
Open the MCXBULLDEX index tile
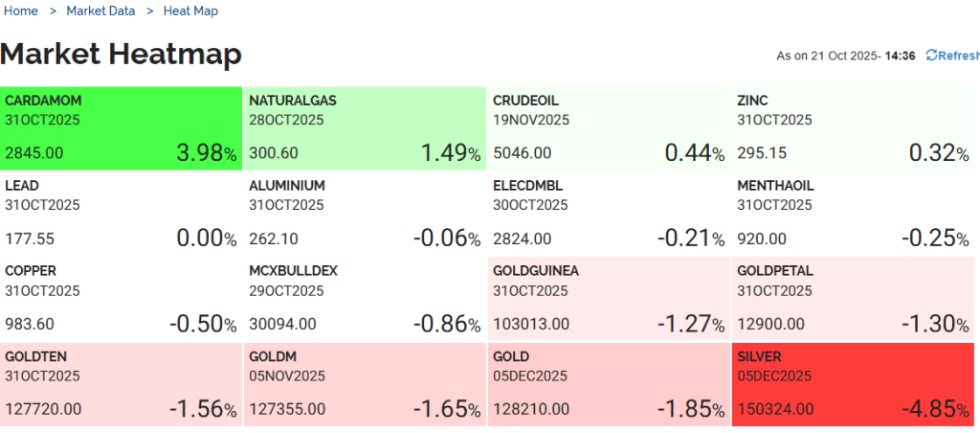[x=365, y=298]
